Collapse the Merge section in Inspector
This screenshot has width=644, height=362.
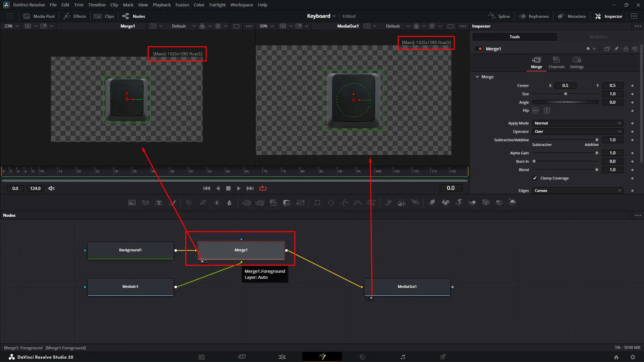[477, 77]
